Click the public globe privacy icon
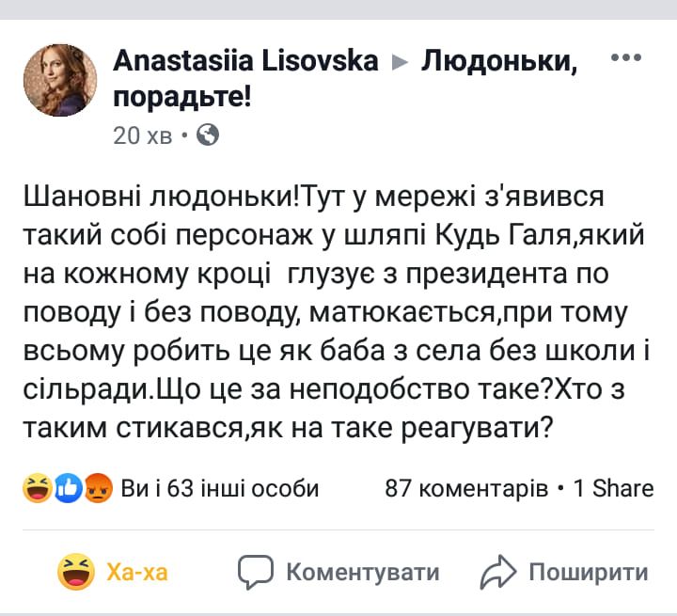The image size is (677, 616). tap(208, 134)
